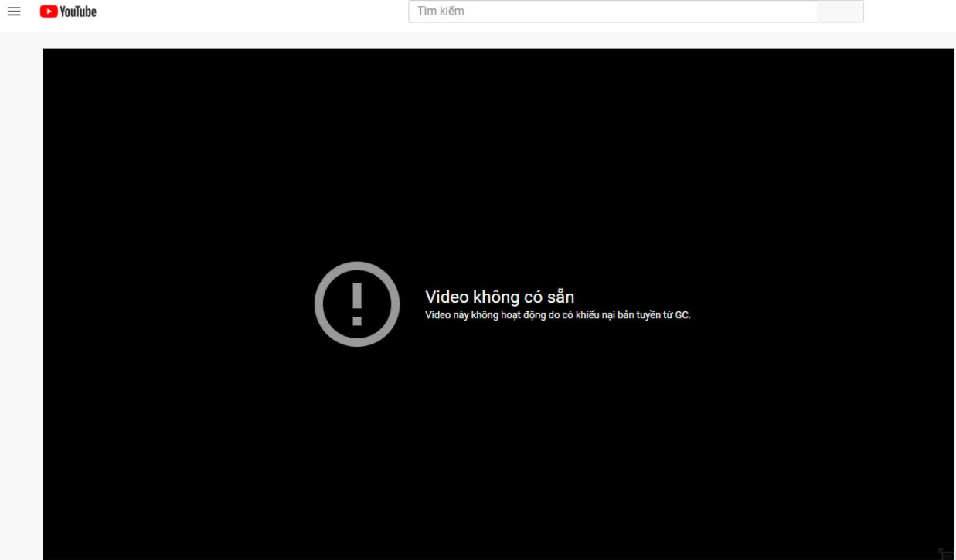Expand the left sidebar navigation
Screen dimensions: 956x560
click(14, 12)
